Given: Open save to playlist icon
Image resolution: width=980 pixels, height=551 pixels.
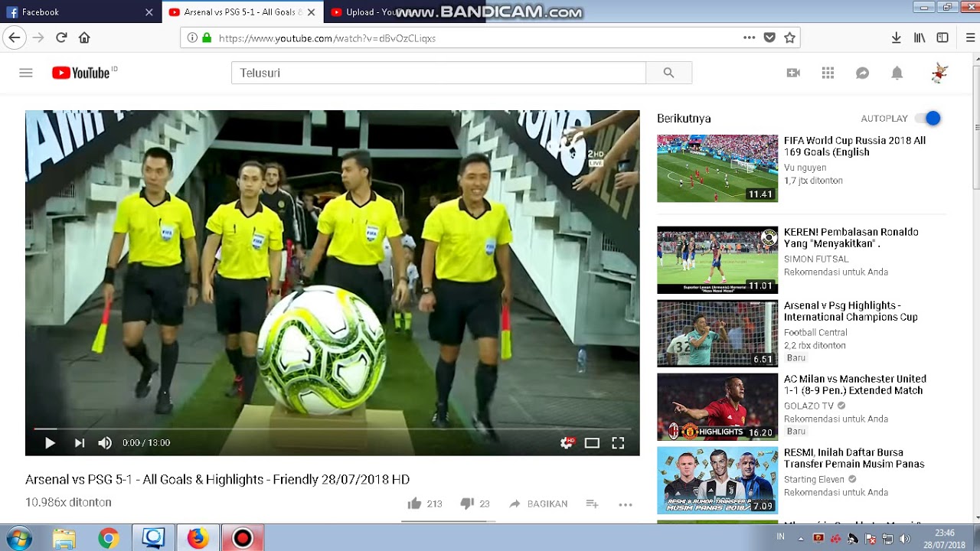Looking at the screenshot, I should click(592, 504).
